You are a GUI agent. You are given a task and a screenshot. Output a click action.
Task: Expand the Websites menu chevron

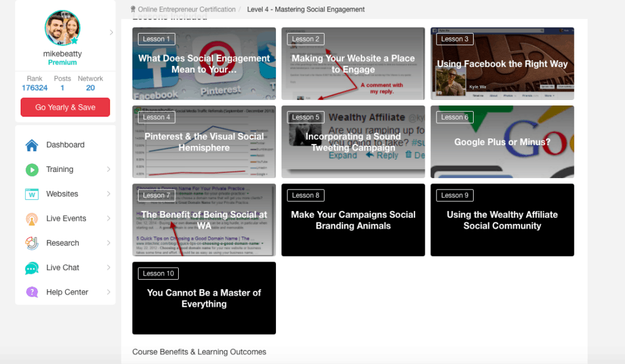[x=109, y=194]
